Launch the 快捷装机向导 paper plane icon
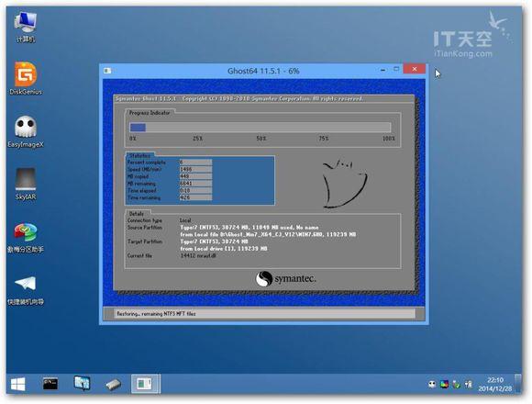 click(26, 291)
